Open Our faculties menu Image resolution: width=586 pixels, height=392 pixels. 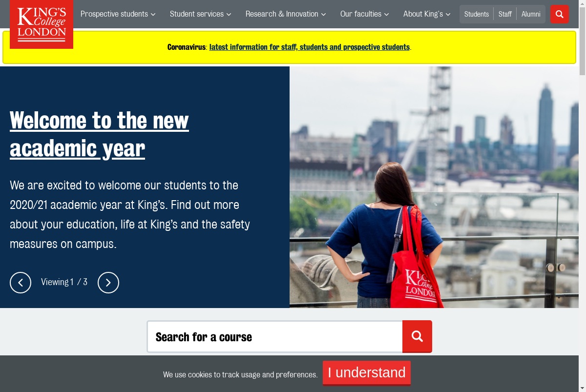pyautogui.click(x=365, y=14)
